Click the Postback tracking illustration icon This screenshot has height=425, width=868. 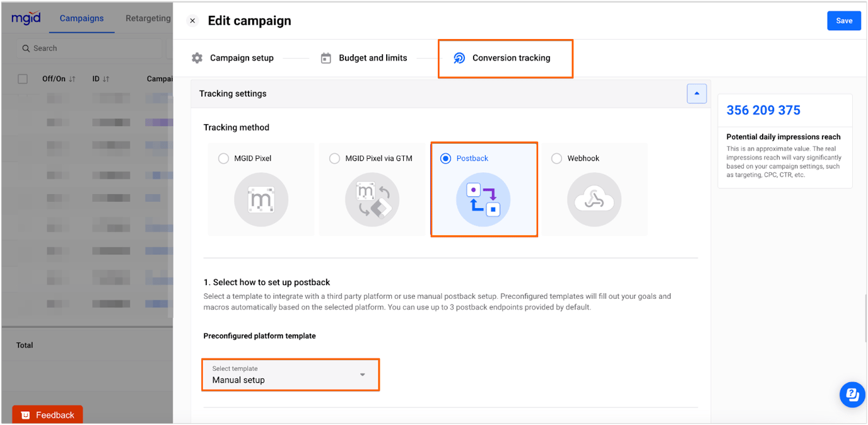pyautogui.click(x=484, y=200)
